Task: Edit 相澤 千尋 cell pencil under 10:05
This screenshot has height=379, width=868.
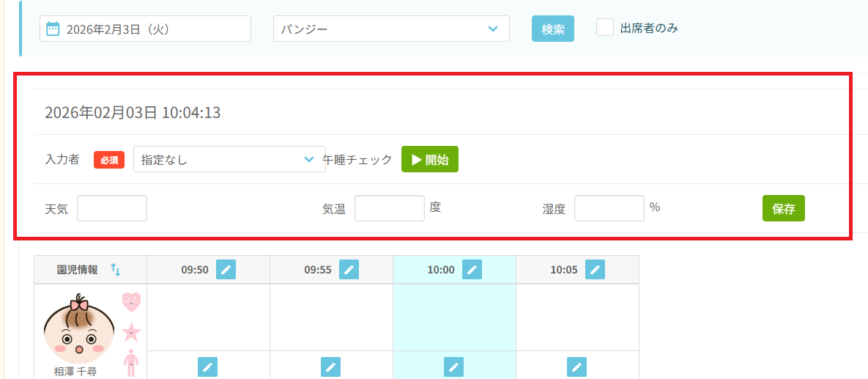Action: 576,367
